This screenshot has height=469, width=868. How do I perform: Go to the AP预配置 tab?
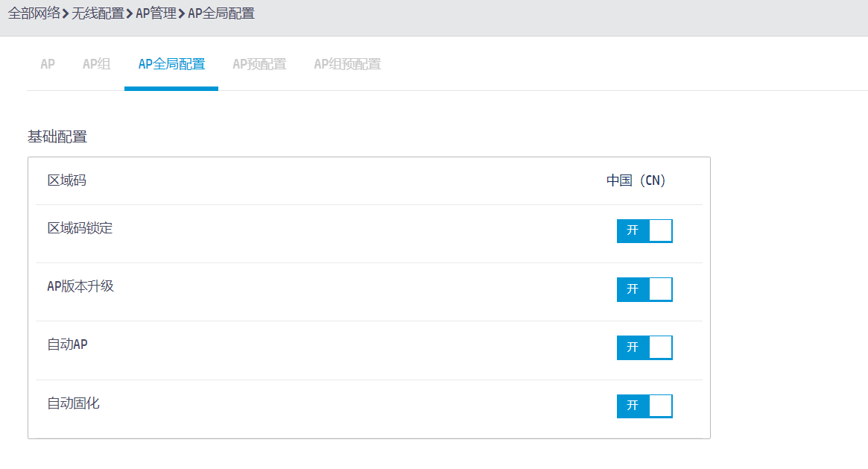coord(259,64)
